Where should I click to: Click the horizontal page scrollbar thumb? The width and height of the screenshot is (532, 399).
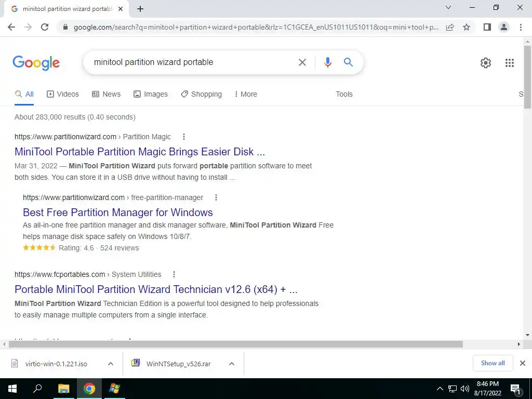tap(236, 344)
